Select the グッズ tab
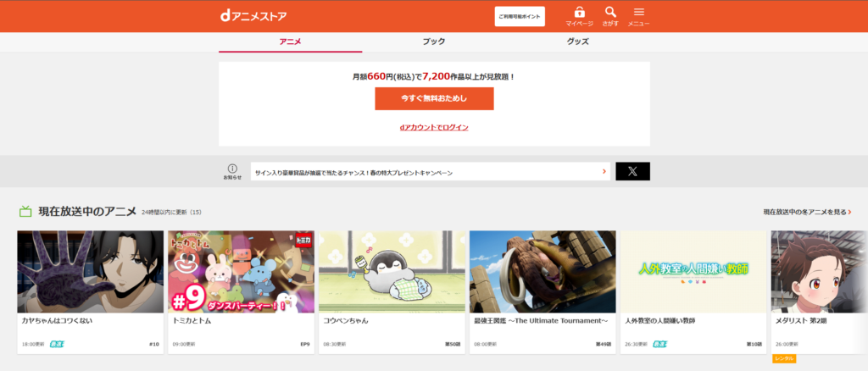868x371 pixels. (x=577, y=42)
